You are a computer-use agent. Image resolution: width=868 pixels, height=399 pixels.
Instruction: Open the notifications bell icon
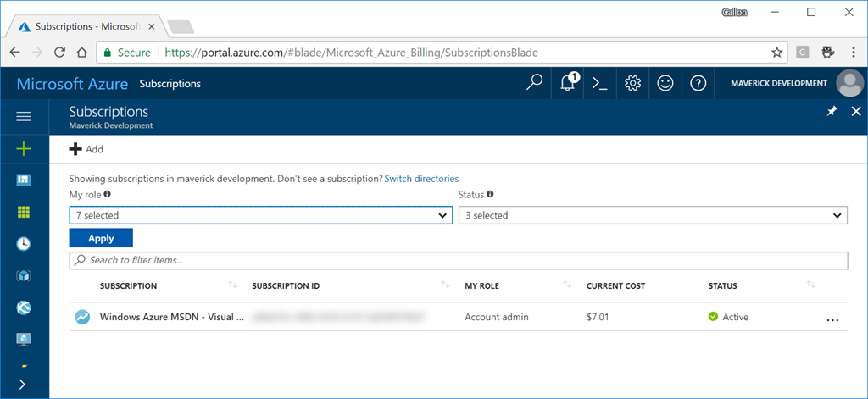coord(568,83)
